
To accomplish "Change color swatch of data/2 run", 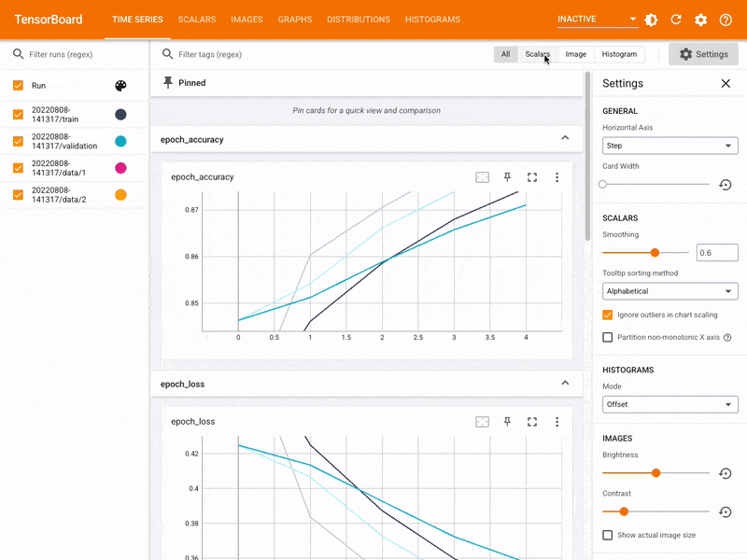I will tap(120, 195).
